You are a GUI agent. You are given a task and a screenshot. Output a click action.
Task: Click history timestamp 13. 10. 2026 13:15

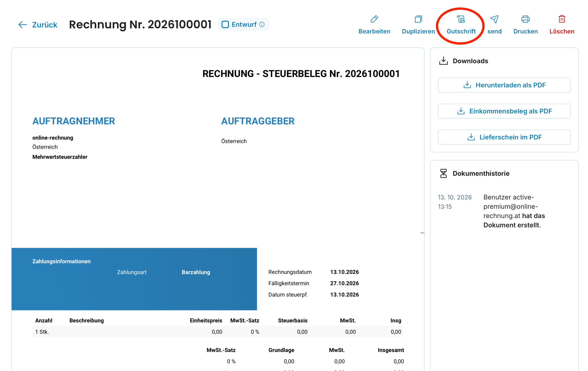[454, 202]
